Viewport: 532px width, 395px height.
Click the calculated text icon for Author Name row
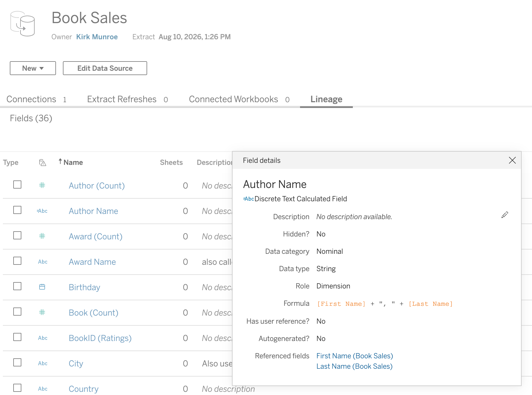pyautogui.click(x=42, y=211)
